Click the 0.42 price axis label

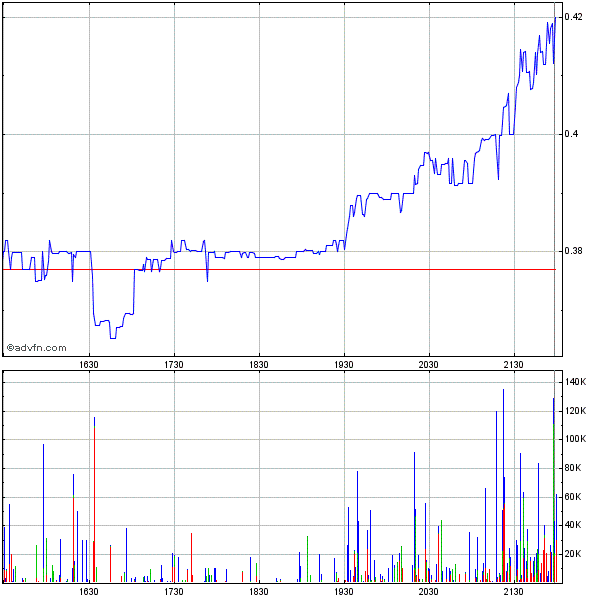click(573, 17)
